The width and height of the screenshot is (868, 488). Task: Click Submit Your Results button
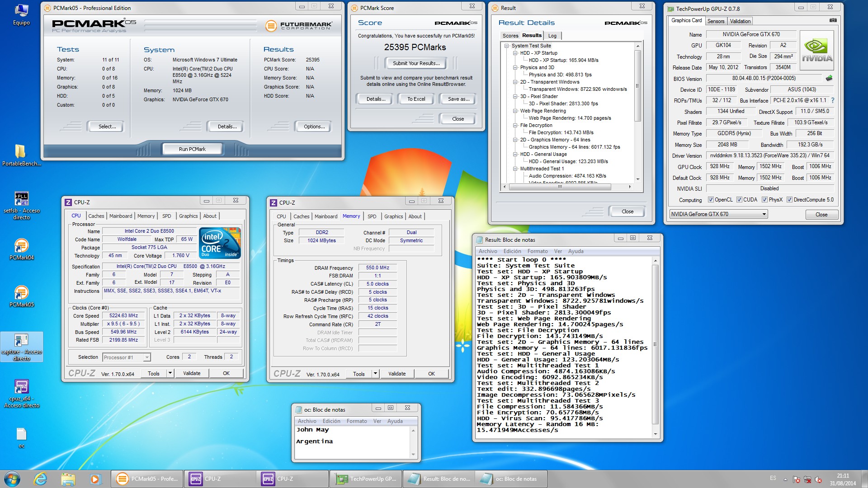coord(416,63)
